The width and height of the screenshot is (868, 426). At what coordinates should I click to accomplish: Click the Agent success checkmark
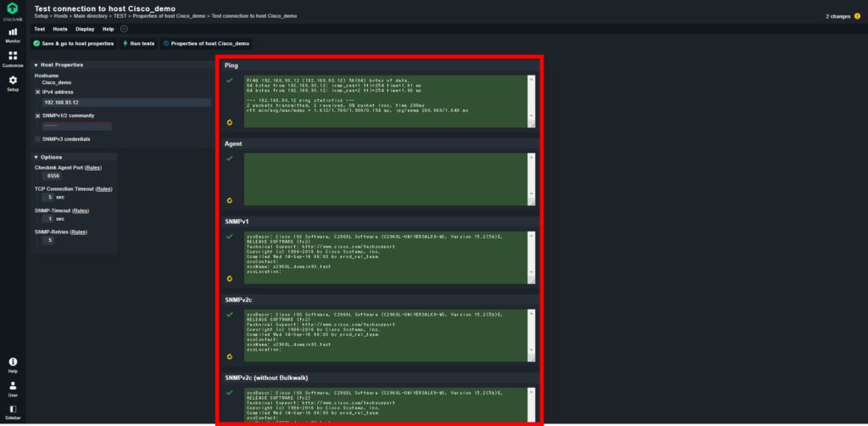pos(229,159)
